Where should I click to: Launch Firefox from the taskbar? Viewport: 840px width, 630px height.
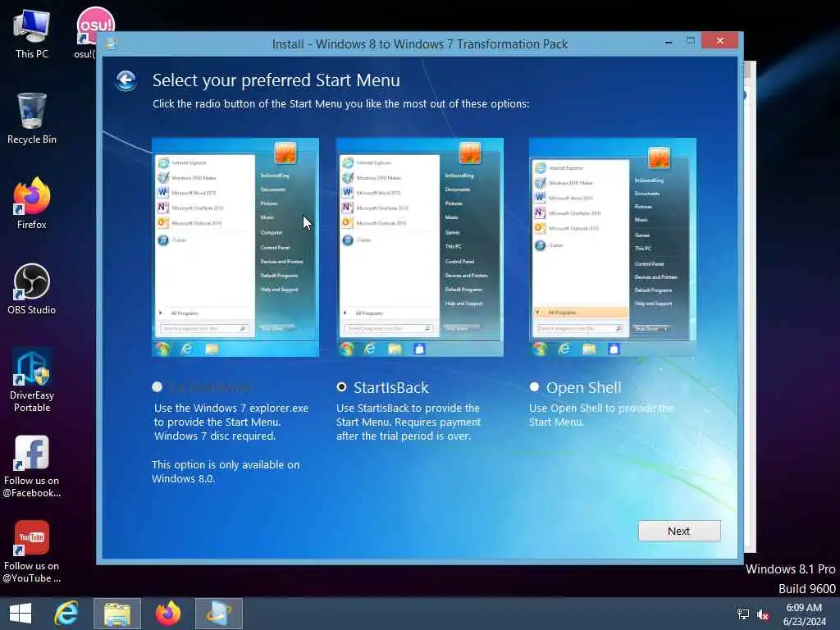168,614
